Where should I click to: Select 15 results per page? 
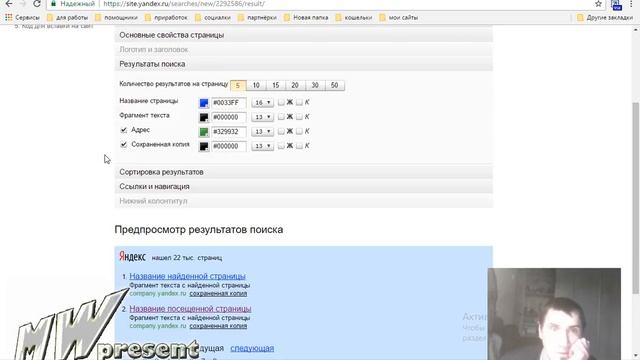(x=276, y=85)
